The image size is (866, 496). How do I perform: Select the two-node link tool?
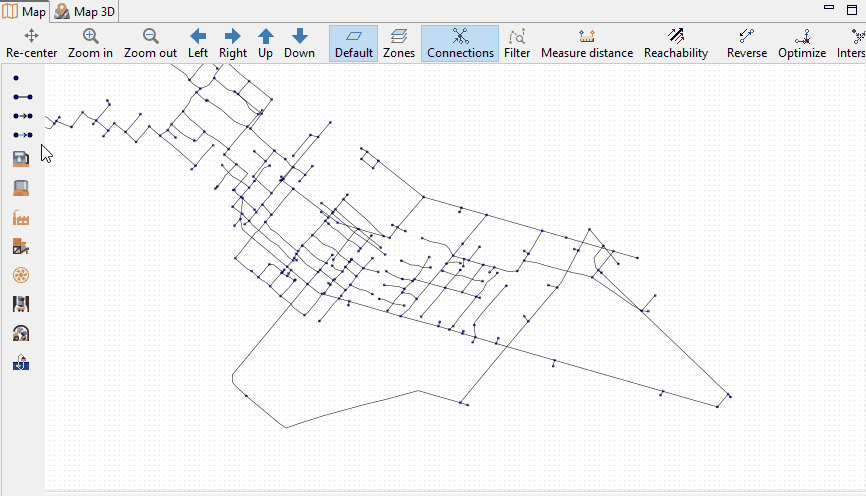point(23,97)
